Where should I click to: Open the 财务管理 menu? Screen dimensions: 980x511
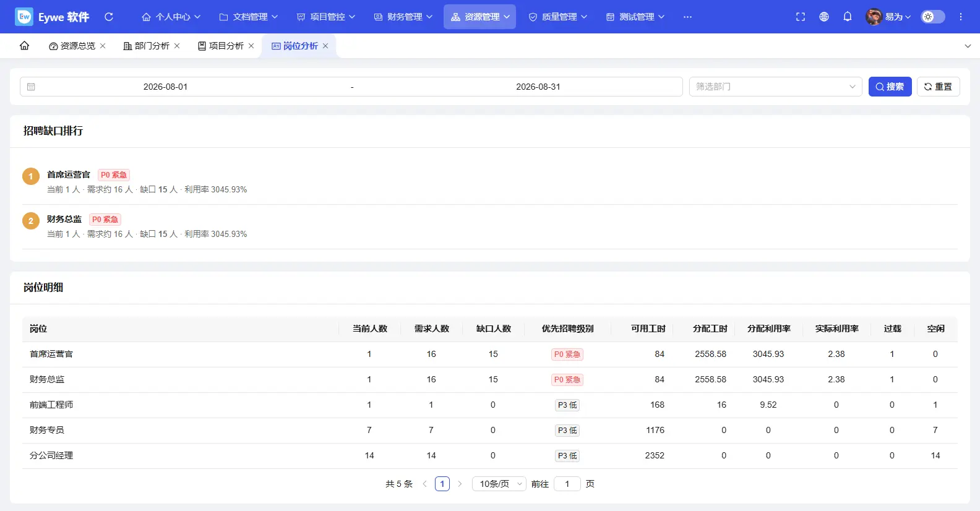(x=403, y=17)
